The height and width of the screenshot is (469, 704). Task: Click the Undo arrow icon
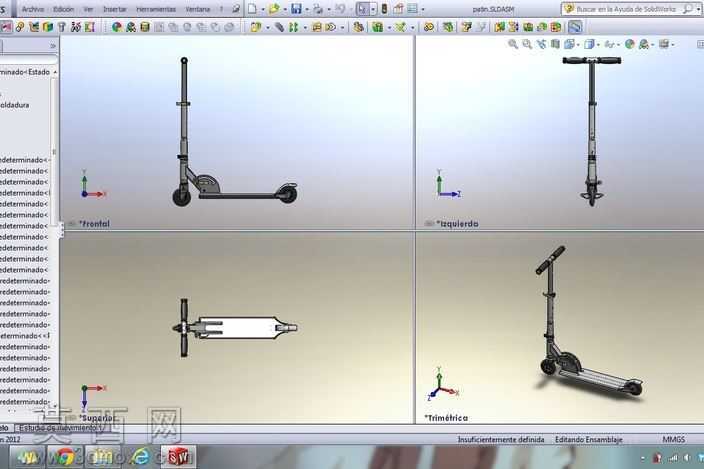tap(340, 9)
